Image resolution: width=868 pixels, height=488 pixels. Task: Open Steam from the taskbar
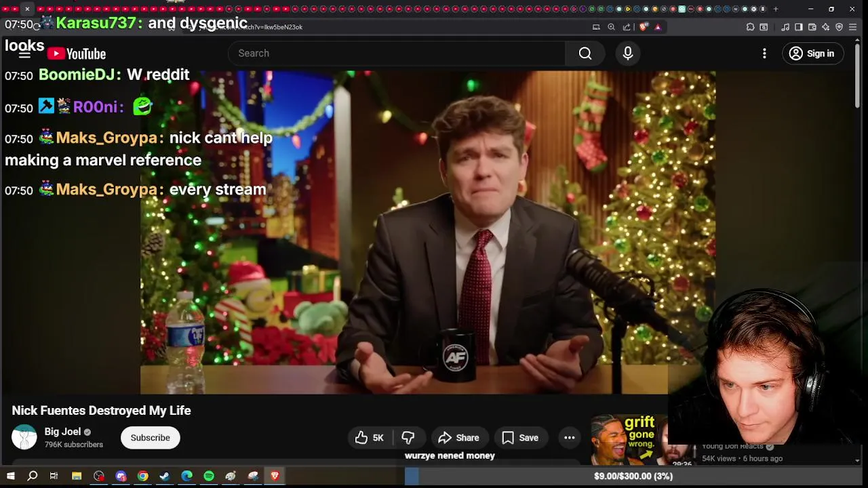coord(165,476)
